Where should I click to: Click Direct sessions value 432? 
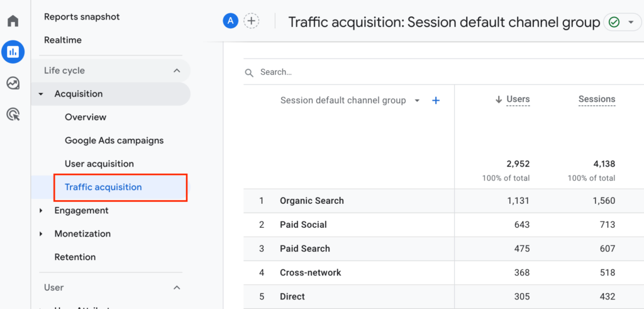click(608, 296)
